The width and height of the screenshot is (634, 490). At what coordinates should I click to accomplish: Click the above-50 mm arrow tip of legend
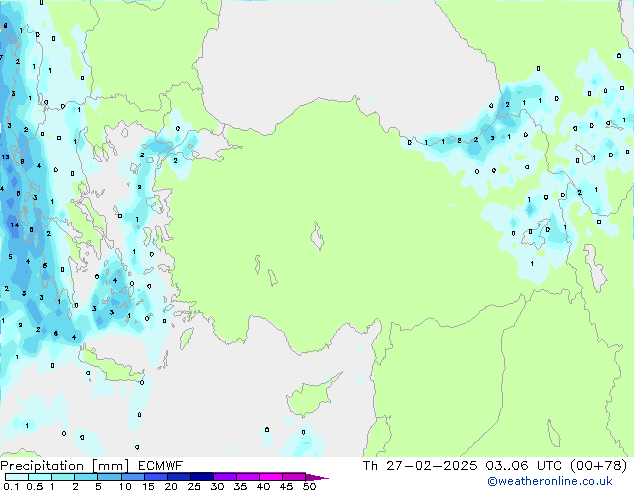(x=317, y=477)
